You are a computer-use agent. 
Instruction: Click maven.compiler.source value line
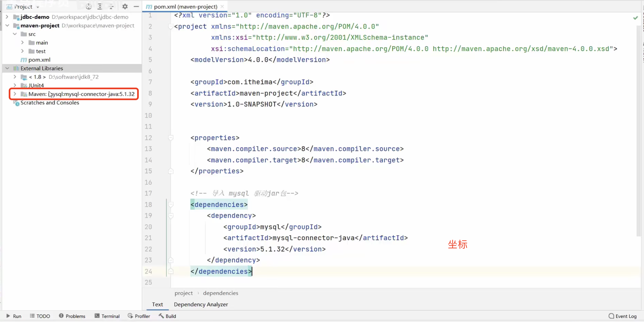tap(305, 149)
